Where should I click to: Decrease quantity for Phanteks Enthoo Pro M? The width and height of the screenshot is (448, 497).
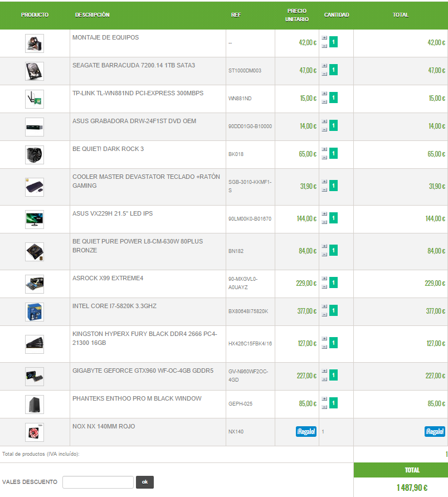(x=324, y=407)
